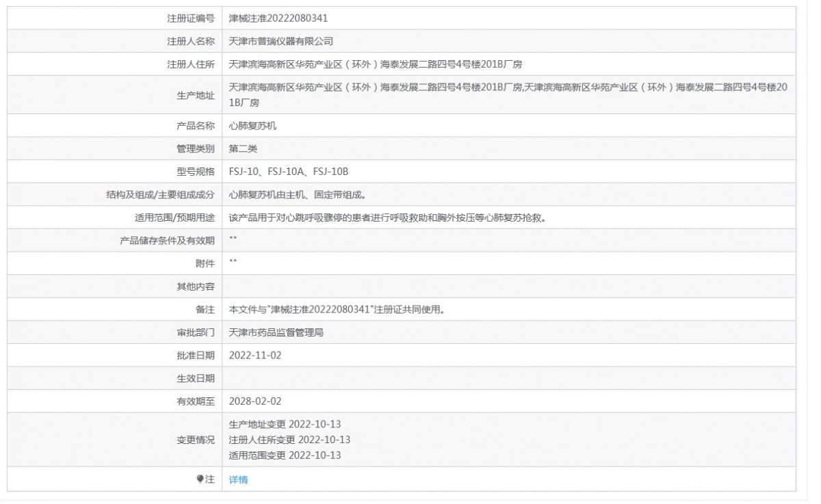Select expiry date 2028-02-02
The height and width of the screenshot is (504, 821).
255,401
